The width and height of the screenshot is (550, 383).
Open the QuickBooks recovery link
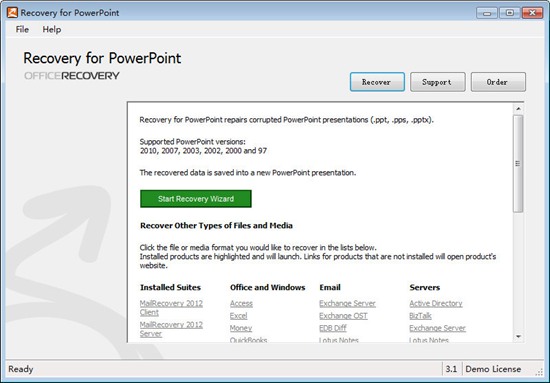(249, 340)
